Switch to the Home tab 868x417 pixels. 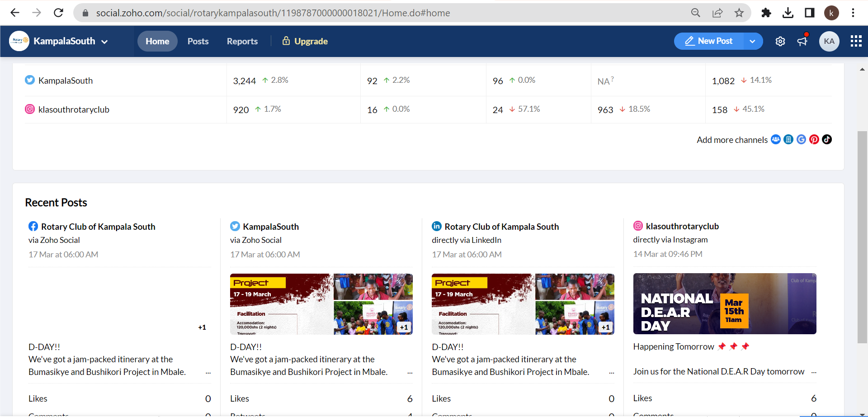(157, 41)
